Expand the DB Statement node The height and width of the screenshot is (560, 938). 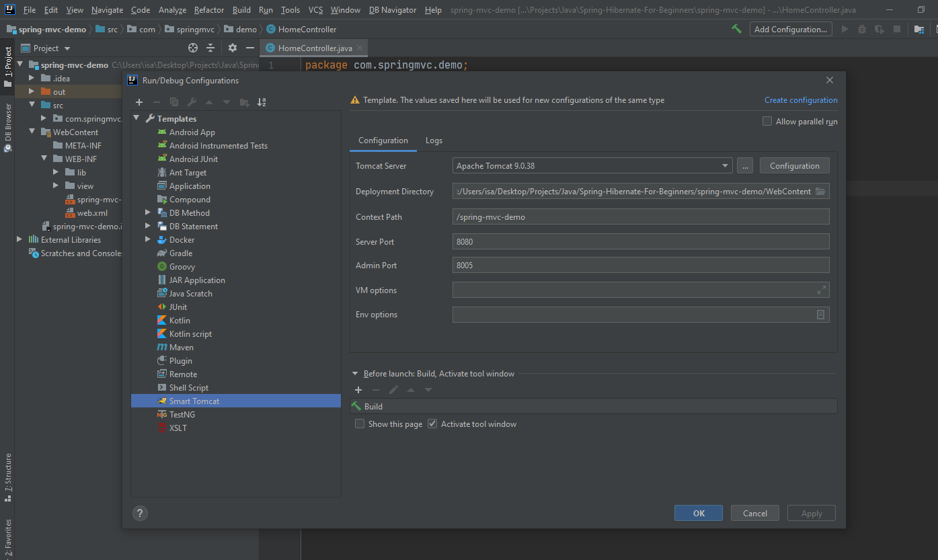[x=148, y=227]
